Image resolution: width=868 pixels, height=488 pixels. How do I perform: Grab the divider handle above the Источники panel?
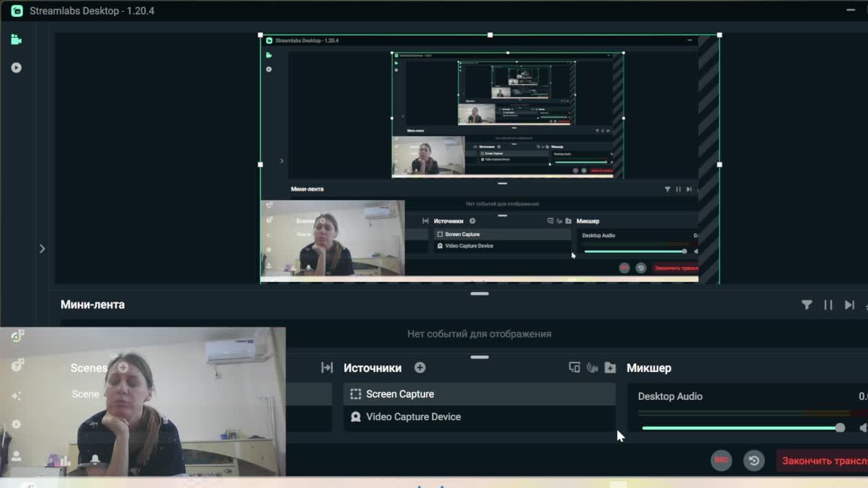(479, 357)
